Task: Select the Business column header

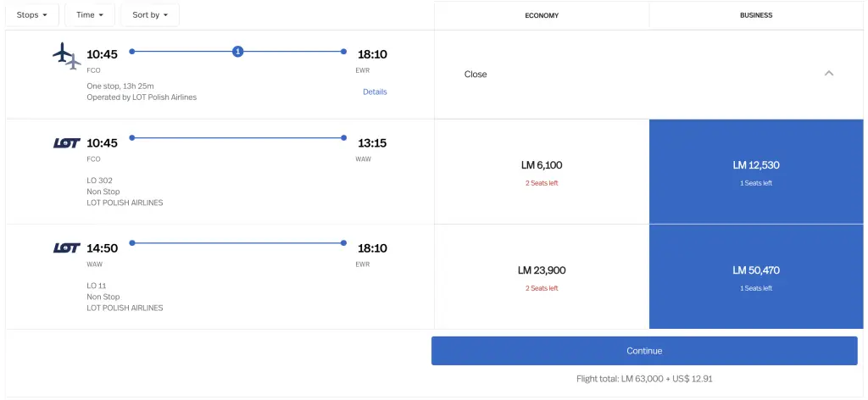Action: pos(756,15)
